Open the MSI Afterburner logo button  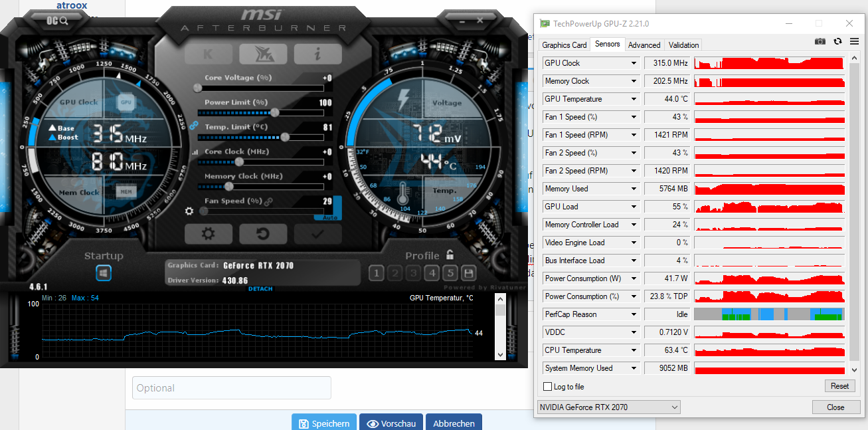click(263, 54)
